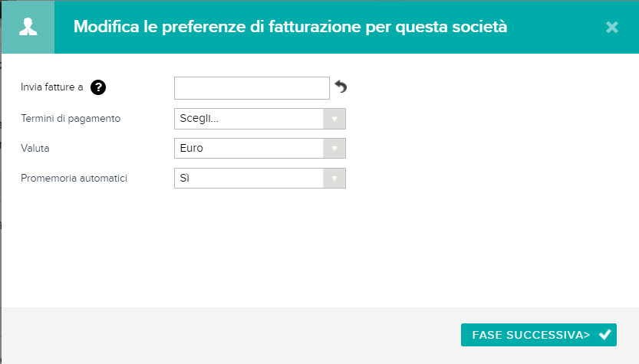Expand the Valuta dropdown arrow

(334, 148)
